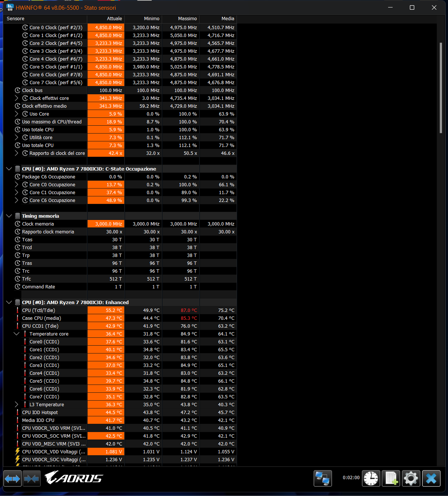Click the clock icon next to Tcas
448x496 pixels.
[x=18, y=239]
